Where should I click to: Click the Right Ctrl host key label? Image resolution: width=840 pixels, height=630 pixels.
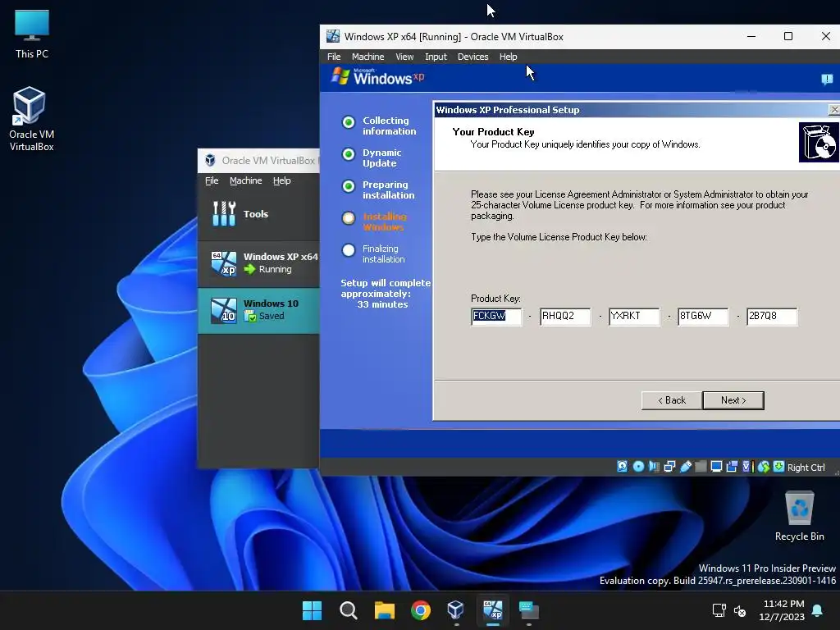click(806, 467)
